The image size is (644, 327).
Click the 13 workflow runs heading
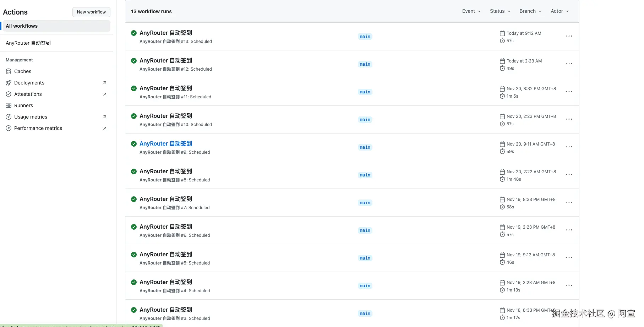click(151, 11)
